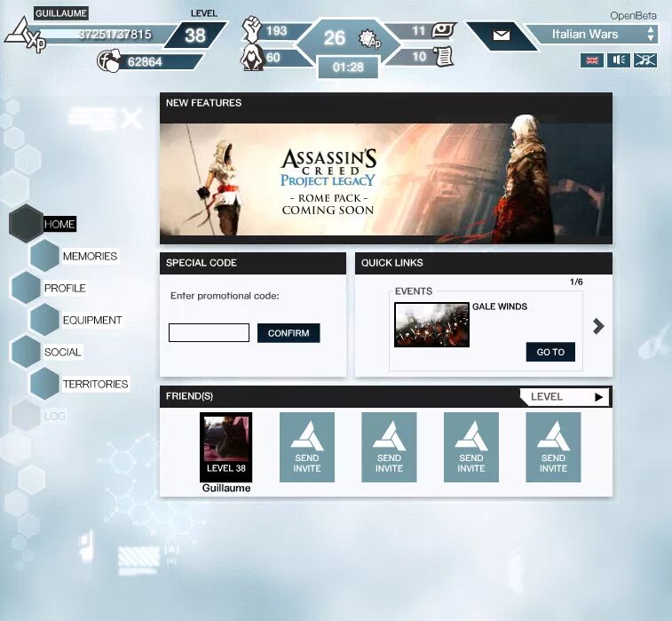The height and width of the screenshot is (621, 672).
Task: Show next quick link with chevron arrow
Action: [x=598, y=326]
